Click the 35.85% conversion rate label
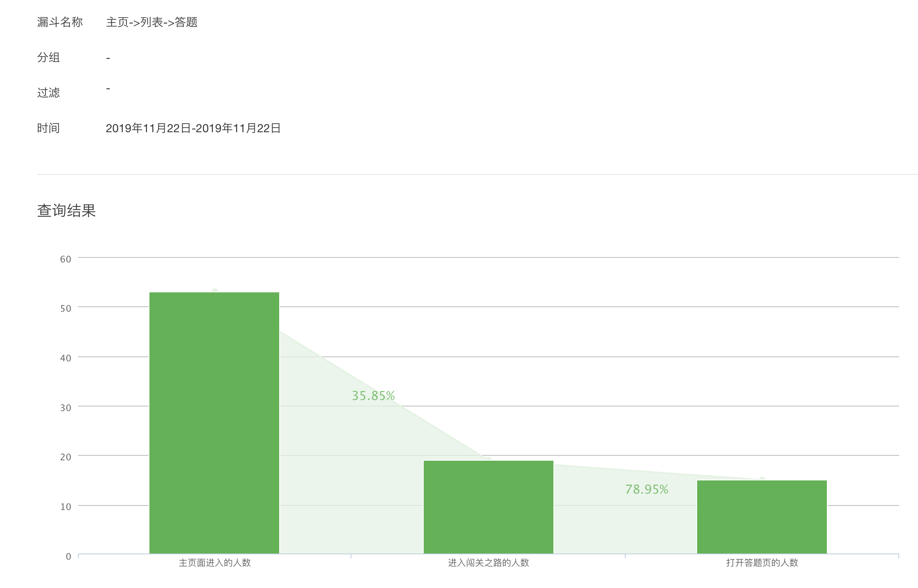The width and height of the screenshot is (918, 588). click(x=373, y=396)
